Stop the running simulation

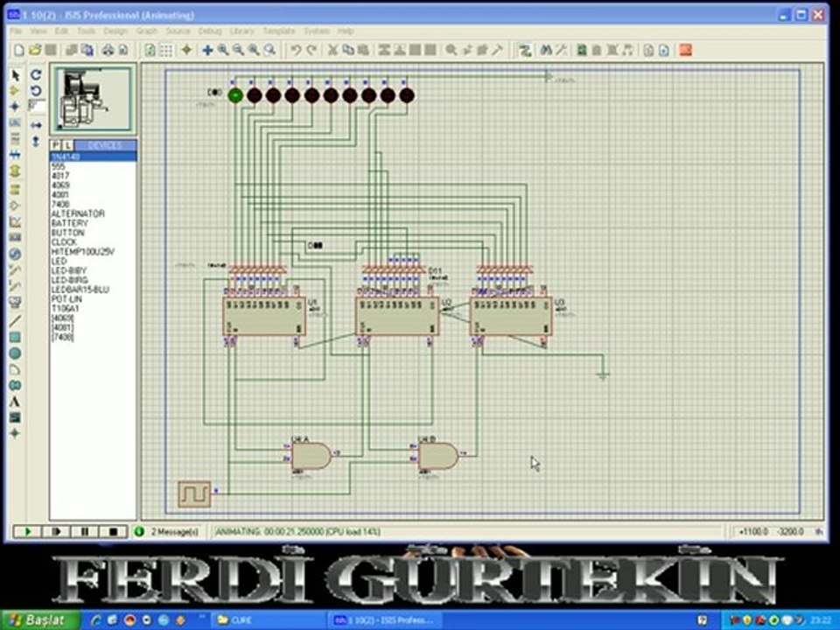click(113, 531)
